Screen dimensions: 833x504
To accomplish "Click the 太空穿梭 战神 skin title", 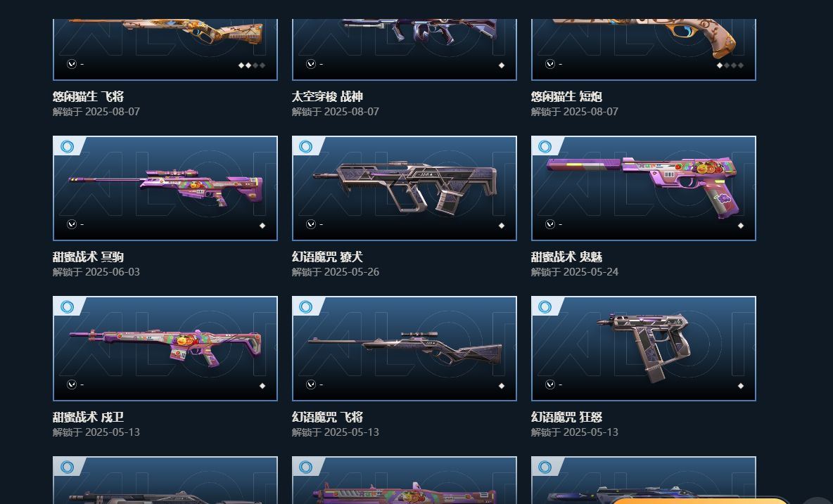I will click(327, 97).
